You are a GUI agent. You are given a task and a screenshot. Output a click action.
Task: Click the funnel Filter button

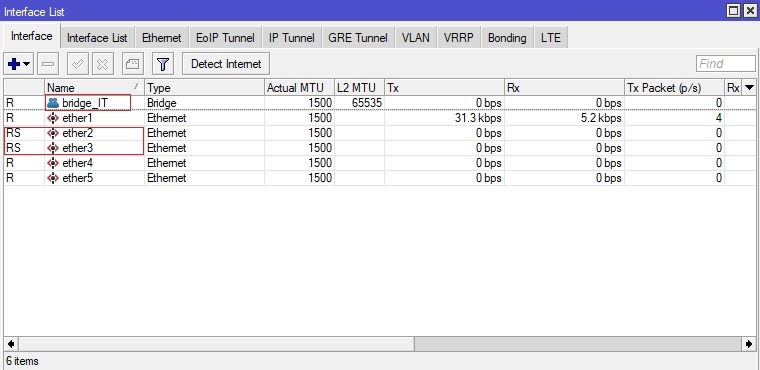(x=163, y=64)
